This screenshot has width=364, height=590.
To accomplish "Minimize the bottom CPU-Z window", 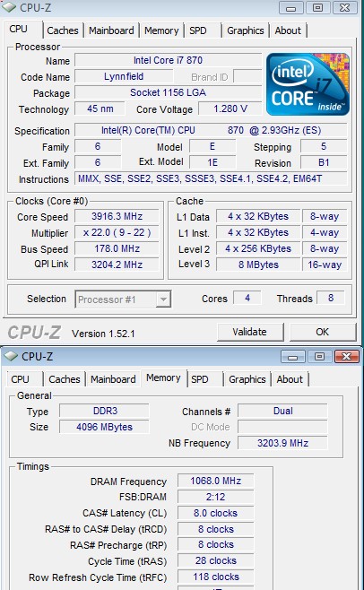I will pyautogui.click(x=293, y=356).
